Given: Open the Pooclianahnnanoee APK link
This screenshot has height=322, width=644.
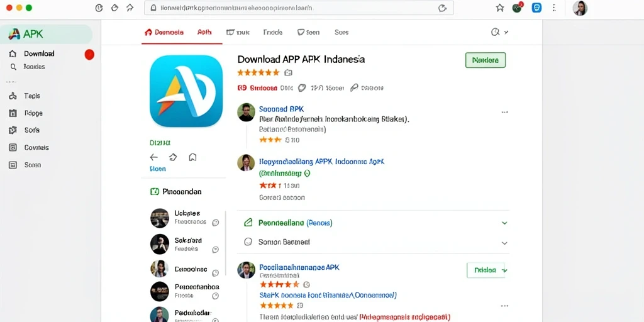Looking at the screenshot, I should (x=299, y=267).
